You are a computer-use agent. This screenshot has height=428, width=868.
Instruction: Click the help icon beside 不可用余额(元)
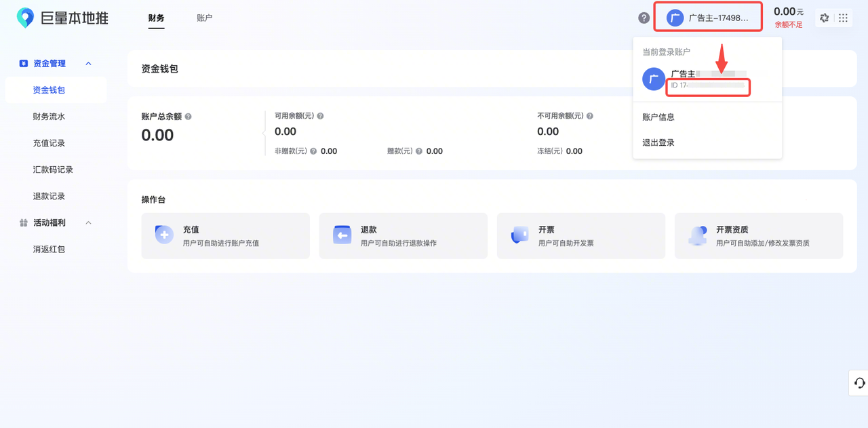pos(590,116)
